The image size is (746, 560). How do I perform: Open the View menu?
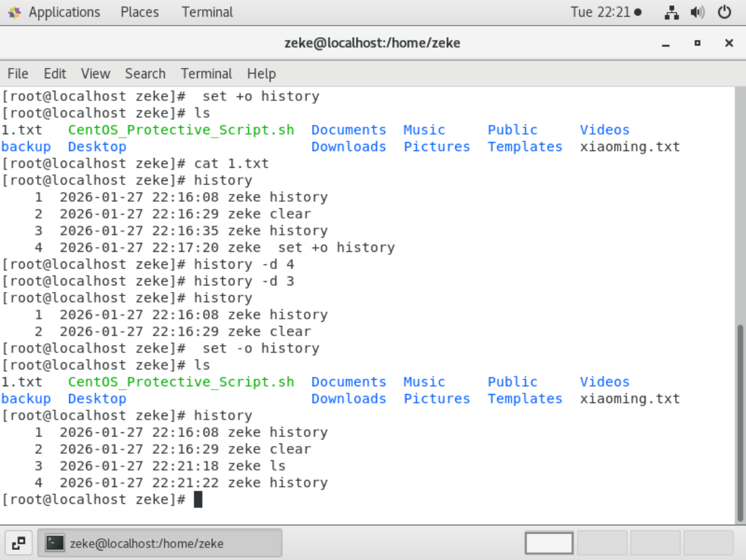coord(95,73)
